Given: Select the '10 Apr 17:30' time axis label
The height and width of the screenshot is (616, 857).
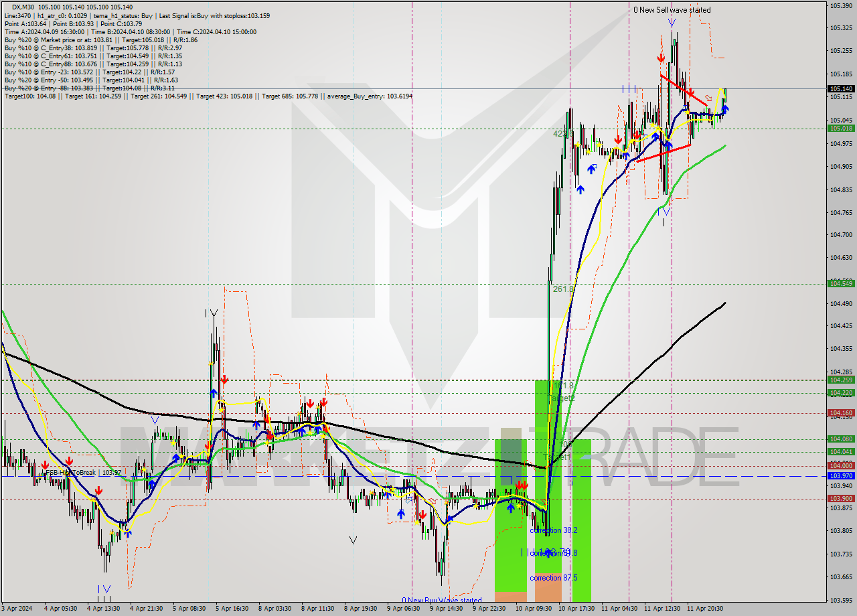Looking at the screenshot, I should tap(576, 609).
